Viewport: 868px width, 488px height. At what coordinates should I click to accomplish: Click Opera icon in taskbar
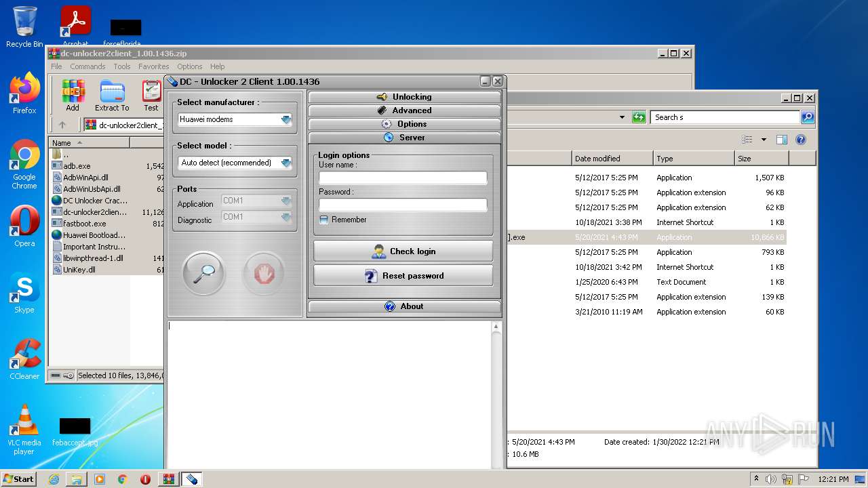(x=145, y=479)
